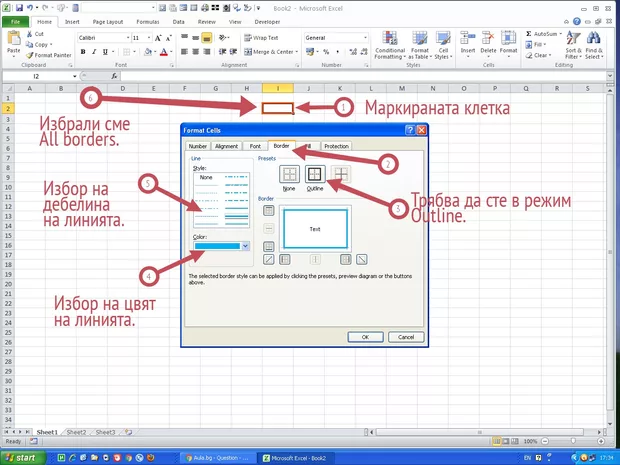Expand the Merge & Center dropdown
This screenshot has height=465, width=620.
[298, 52]
